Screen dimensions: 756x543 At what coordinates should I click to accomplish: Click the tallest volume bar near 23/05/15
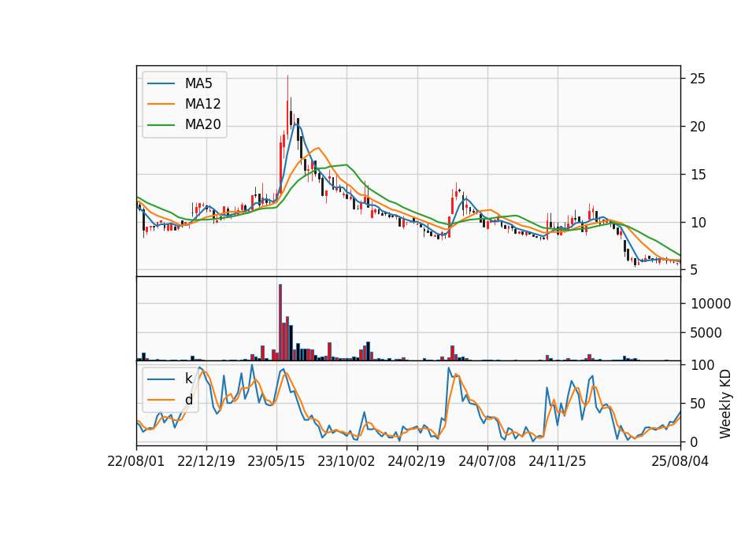280,323
